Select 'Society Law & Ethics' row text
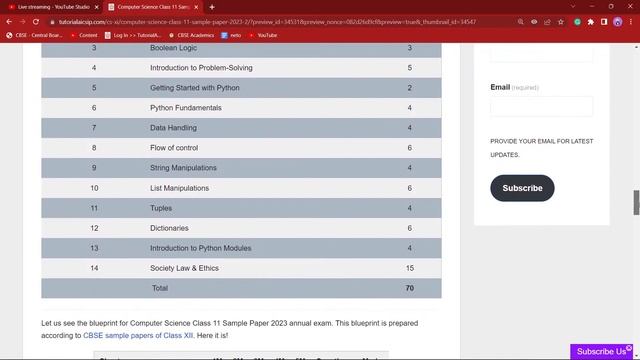This screenshot has width=640, height=360. click(184, 268)
